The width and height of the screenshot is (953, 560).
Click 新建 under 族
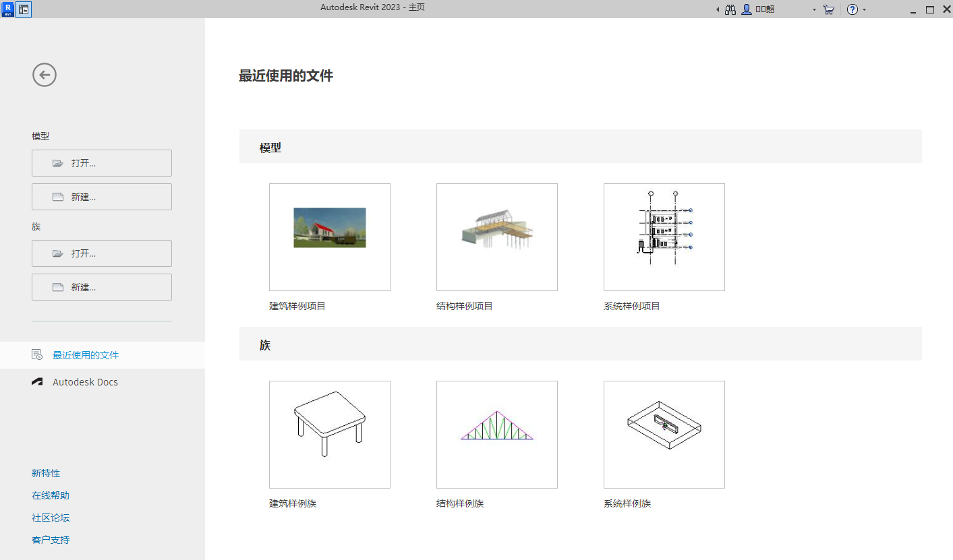coord(101,286)
